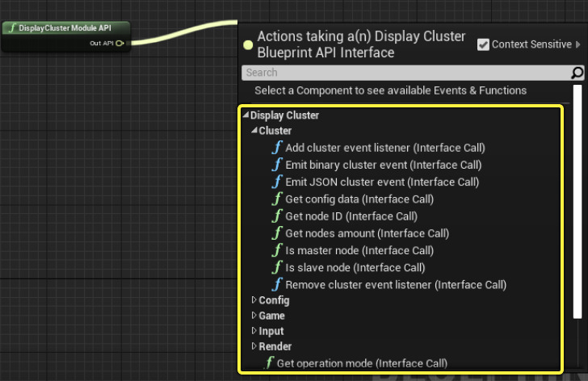This screenshot has width=588, height=381.
Task: Expand the Input category
Action: coord(254,331)
